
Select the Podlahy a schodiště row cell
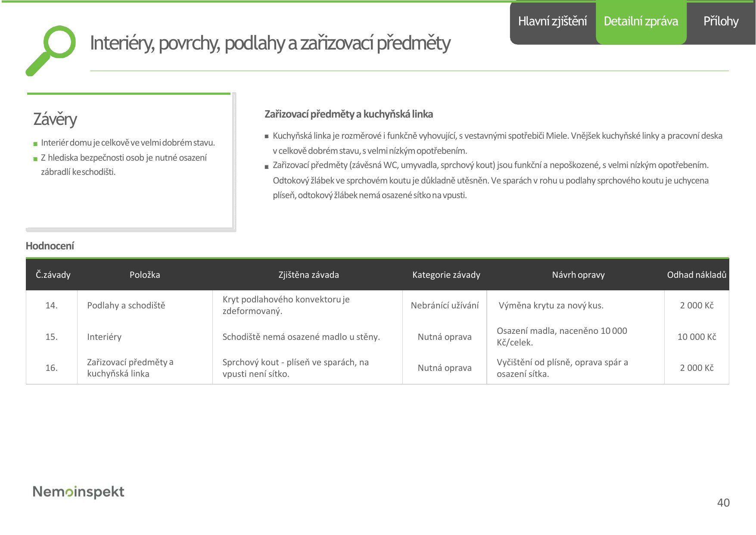tap(126, 305)
